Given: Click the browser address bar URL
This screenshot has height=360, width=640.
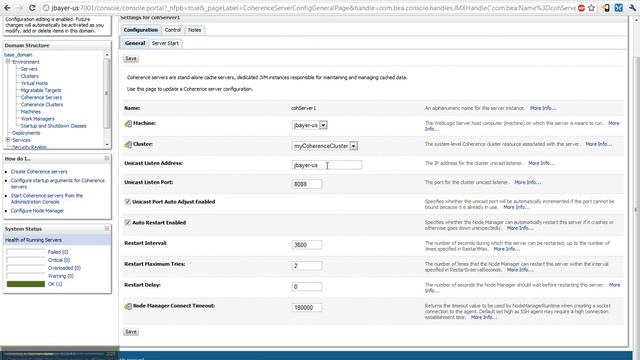Looking at the screenshot, I should click(313, 8).
